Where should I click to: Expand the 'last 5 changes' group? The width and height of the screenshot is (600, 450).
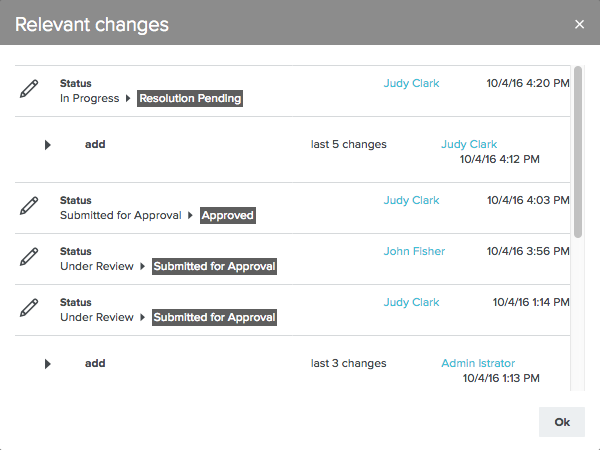pos(47,145)
